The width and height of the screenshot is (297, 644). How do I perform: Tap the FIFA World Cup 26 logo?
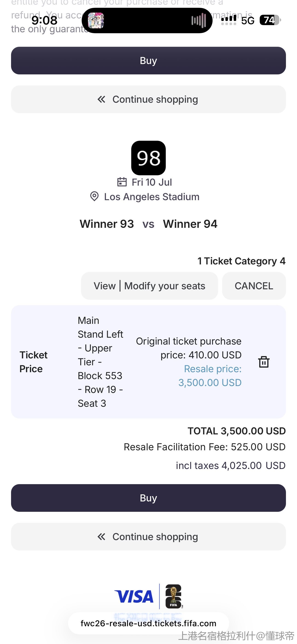(x=174, y=597)
